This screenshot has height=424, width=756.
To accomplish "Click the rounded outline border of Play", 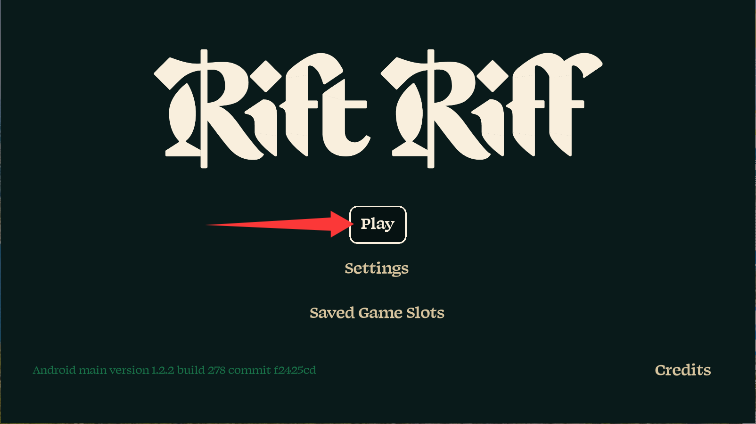I will tap(378, 207).
